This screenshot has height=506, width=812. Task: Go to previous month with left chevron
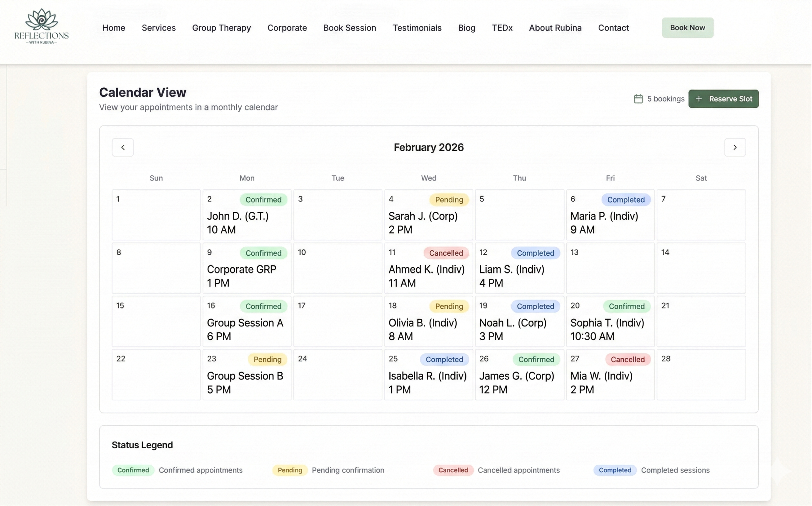(x=123, y=147)
